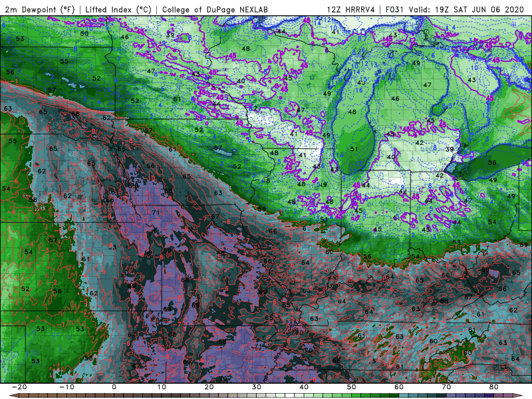Click the 70 tick label on color scale
The image size is (532, 399).
446,387
